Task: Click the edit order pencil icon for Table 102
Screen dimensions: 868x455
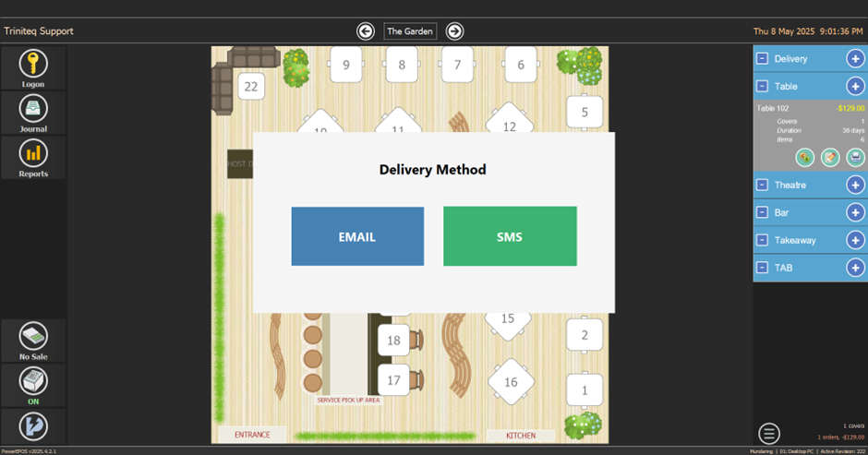Action: click(830, 158)
